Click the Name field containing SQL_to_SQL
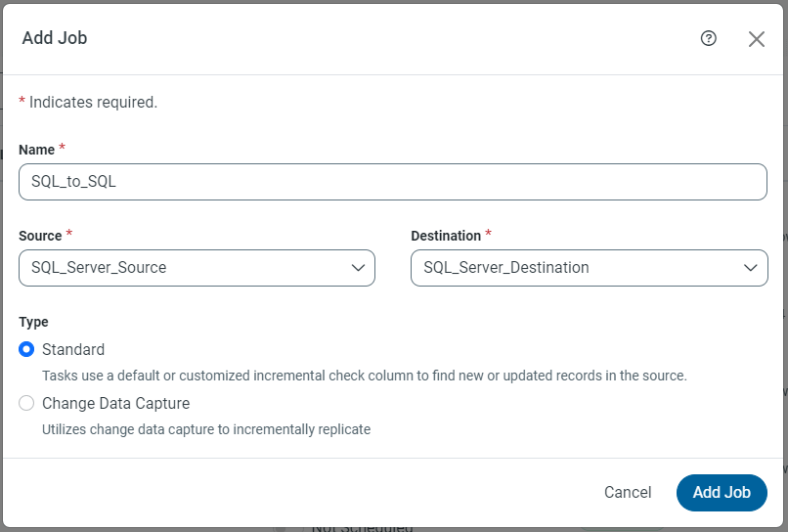The height and width of the screenshot is (532, 788). click(392, 182)
